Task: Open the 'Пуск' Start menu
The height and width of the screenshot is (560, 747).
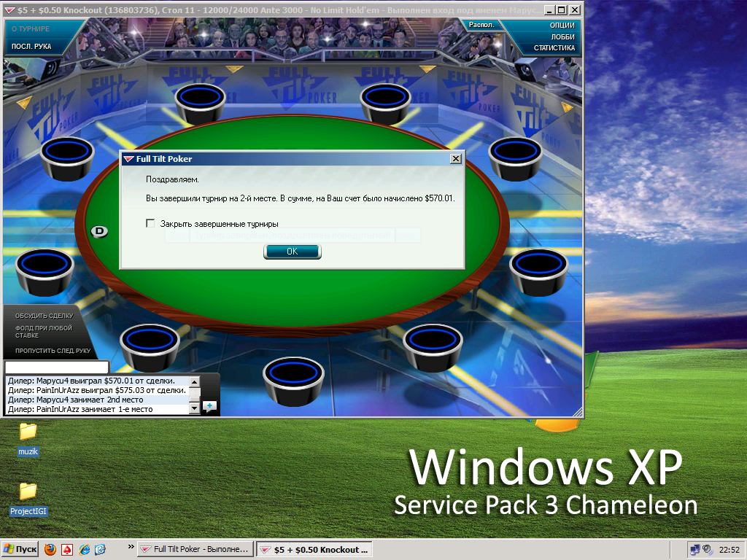Action: coord(20,549)
